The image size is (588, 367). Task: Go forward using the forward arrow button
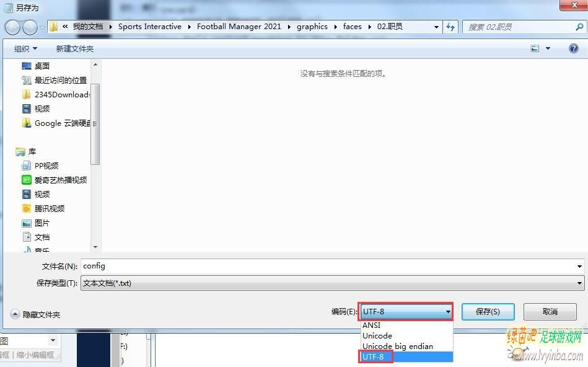pos(30,27)
